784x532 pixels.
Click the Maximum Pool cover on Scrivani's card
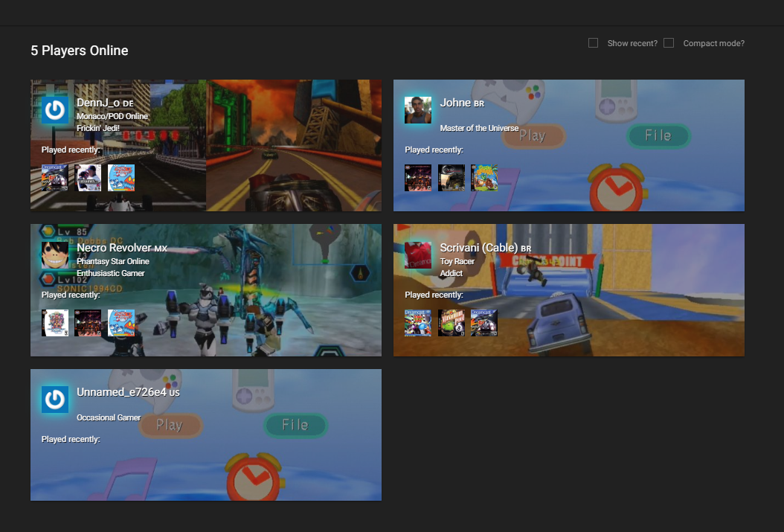tap(451, 323)
